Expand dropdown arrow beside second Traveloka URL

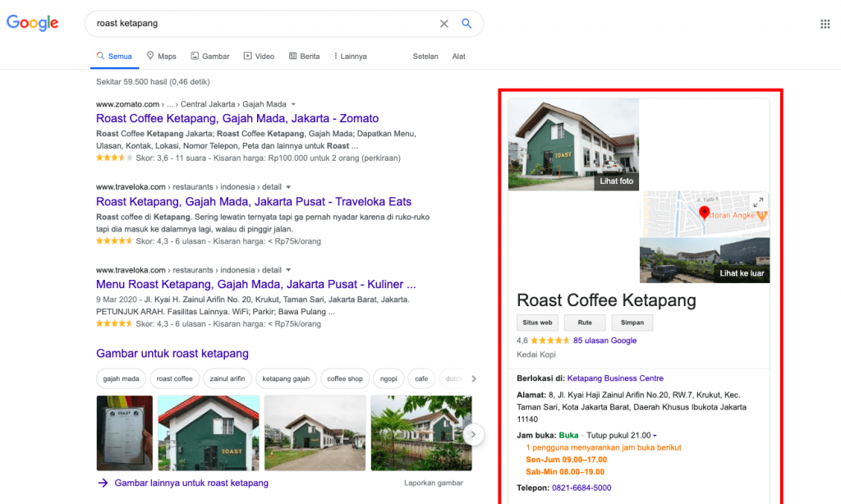pos(288,270)
